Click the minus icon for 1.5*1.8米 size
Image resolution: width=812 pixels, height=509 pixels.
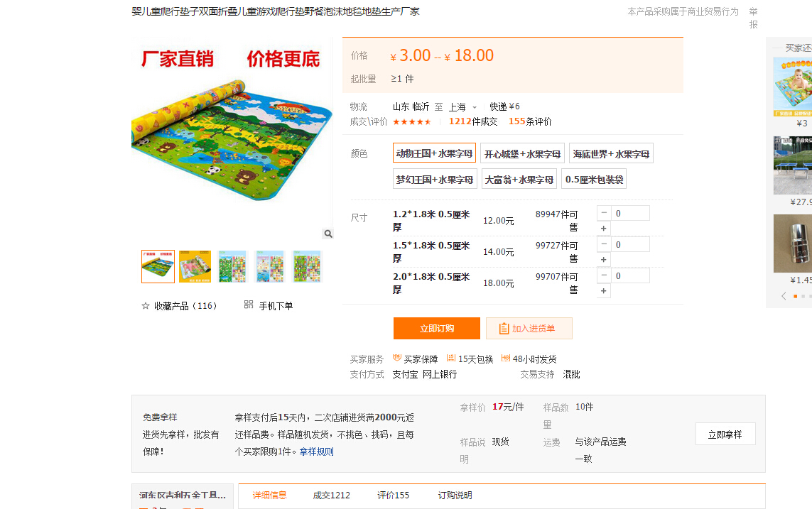[603, 244]
